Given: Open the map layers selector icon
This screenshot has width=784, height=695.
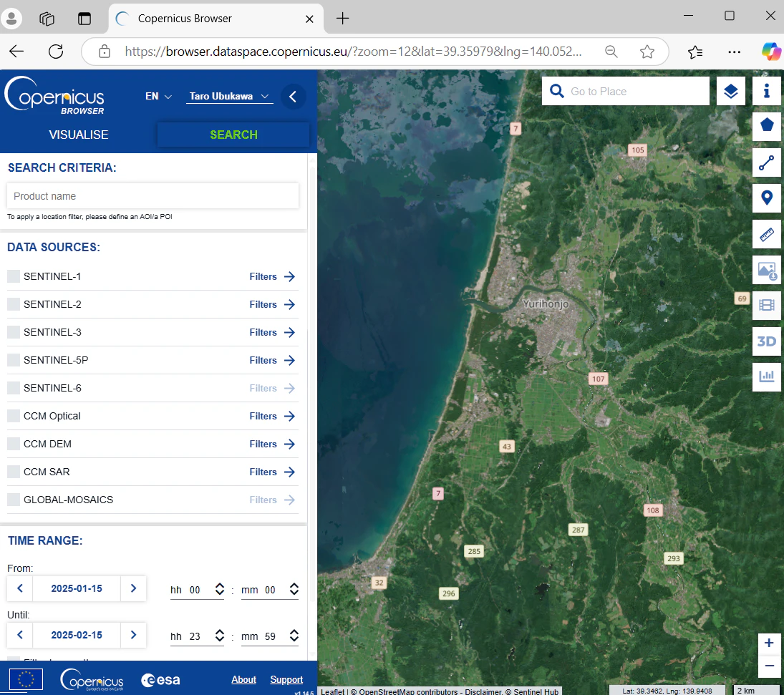Looking at the screenshot, I should pyautogui.click(x=730, y=91).
